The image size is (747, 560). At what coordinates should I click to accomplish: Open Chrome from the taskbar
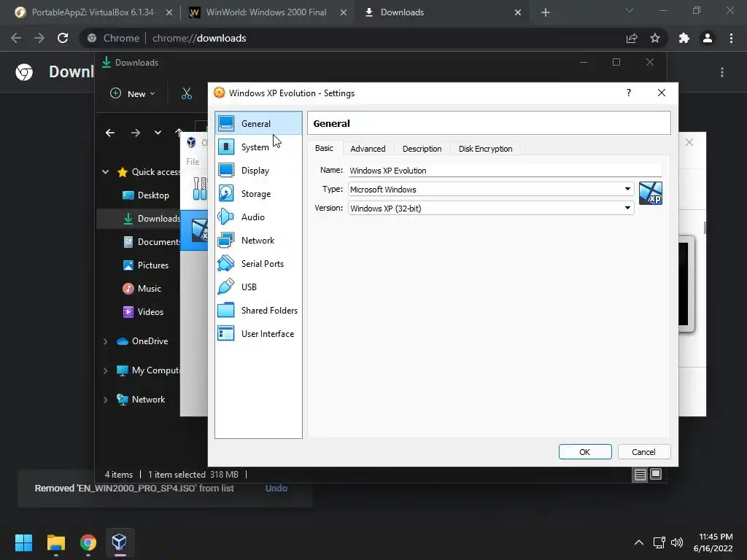(88, 542)
